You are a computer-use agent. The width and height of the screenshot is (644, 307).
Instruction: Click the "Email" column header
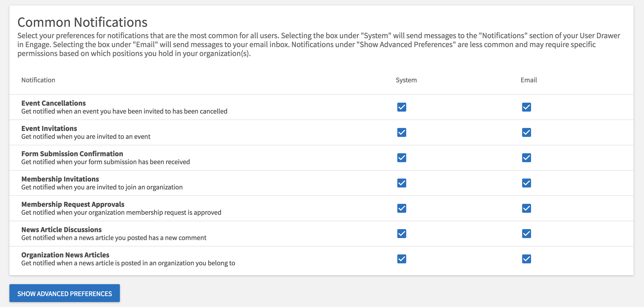[x=529, y=80]
